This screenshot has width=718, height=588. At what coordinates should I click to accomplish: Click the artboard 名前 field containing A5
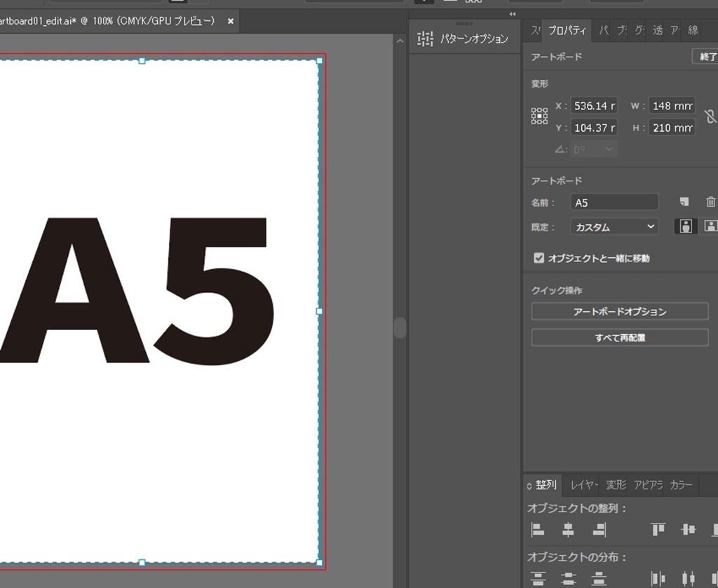point(614,203)
